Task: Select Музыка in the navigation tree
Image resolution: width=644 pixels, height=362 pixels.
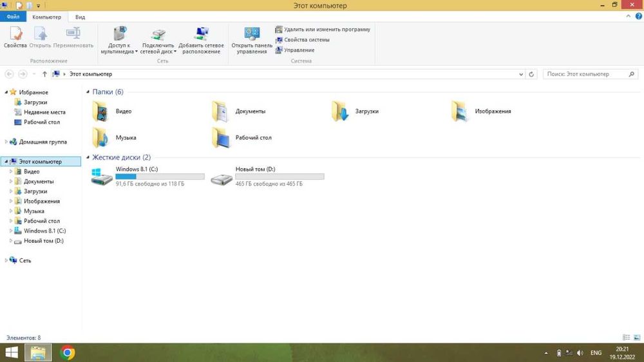Action: (29, 211)
